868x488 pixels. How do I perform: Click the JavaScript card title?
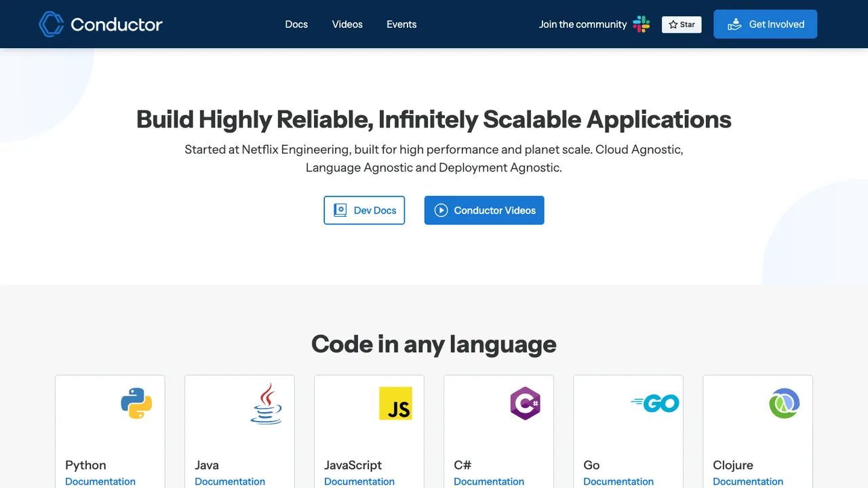pos(353,465)
